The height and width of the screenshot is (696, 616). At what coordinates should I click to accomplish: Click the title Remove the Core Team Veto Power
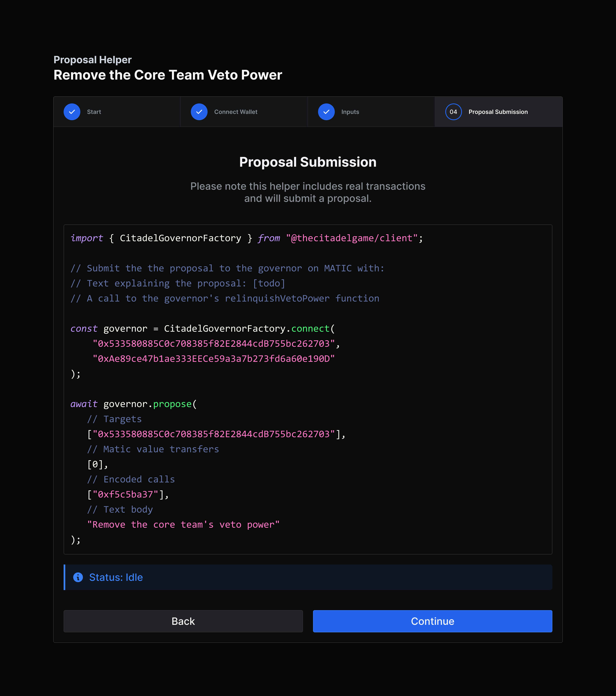(168, 75)
